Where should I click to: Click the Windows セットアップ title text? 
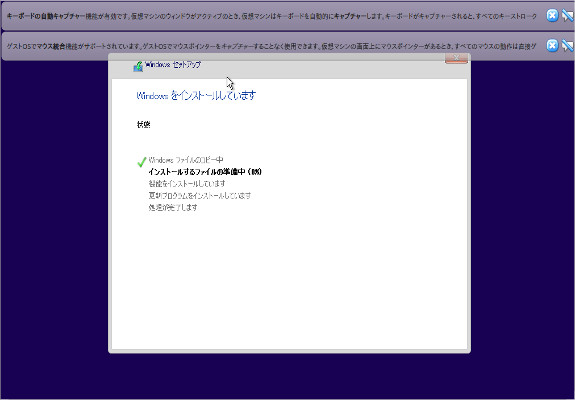[173, 65]
